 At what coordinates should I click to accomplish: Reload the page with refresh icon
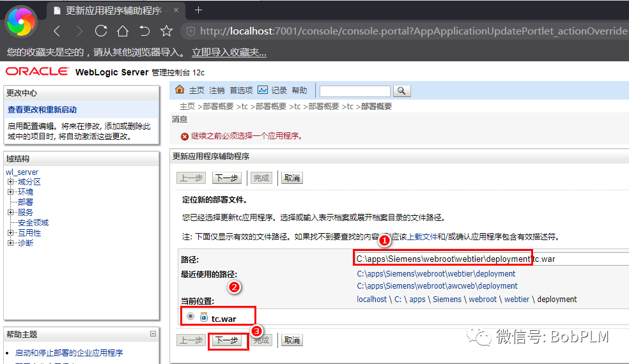pos(101,31)
